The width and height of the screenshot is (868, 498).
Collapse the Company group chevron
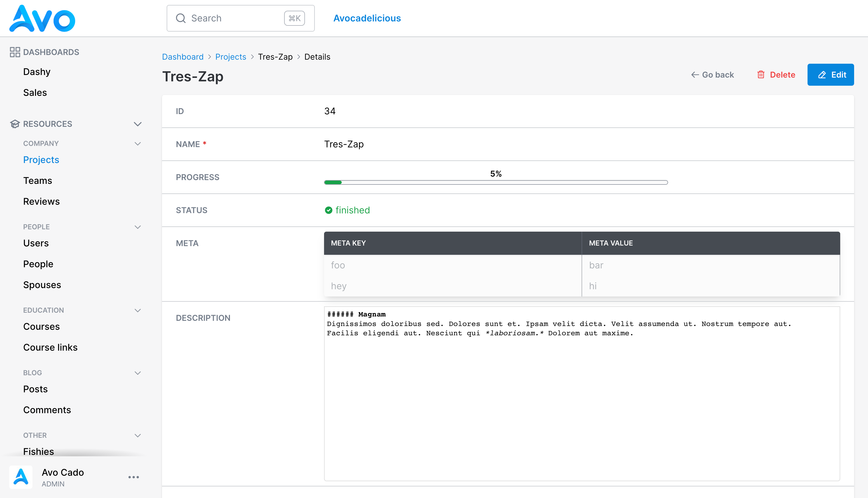pyautogui.click(x=138, y=144)
